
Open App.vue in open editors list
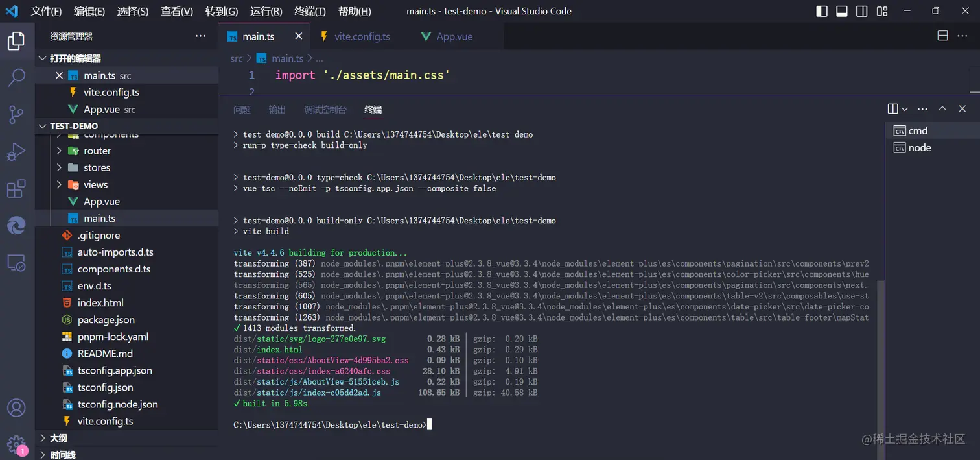[126, 109]
